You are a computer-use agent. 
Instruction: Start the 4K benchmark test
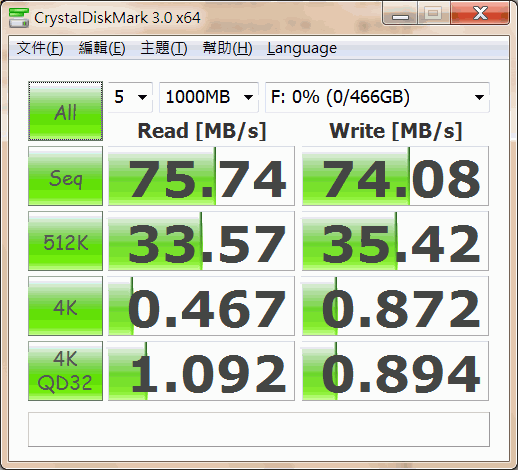click(x=65, y=306)
